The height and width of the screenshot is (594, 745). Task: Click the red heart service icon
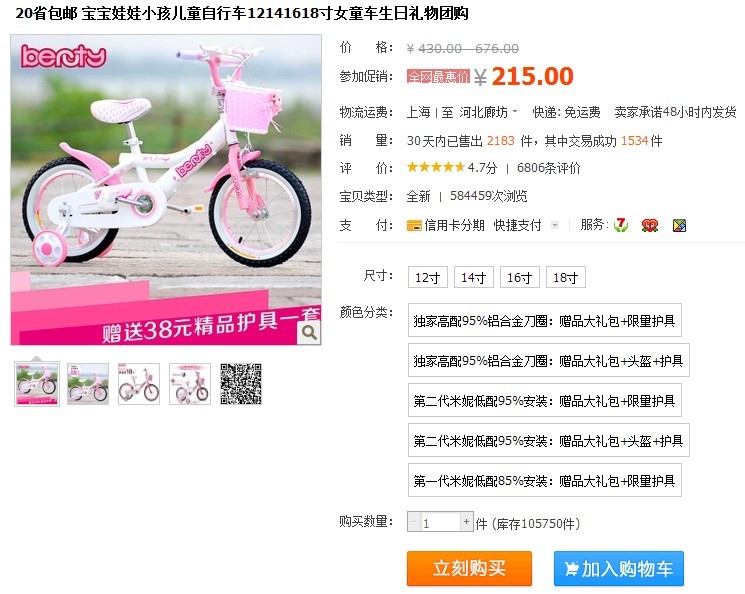(x=649, y=225)
